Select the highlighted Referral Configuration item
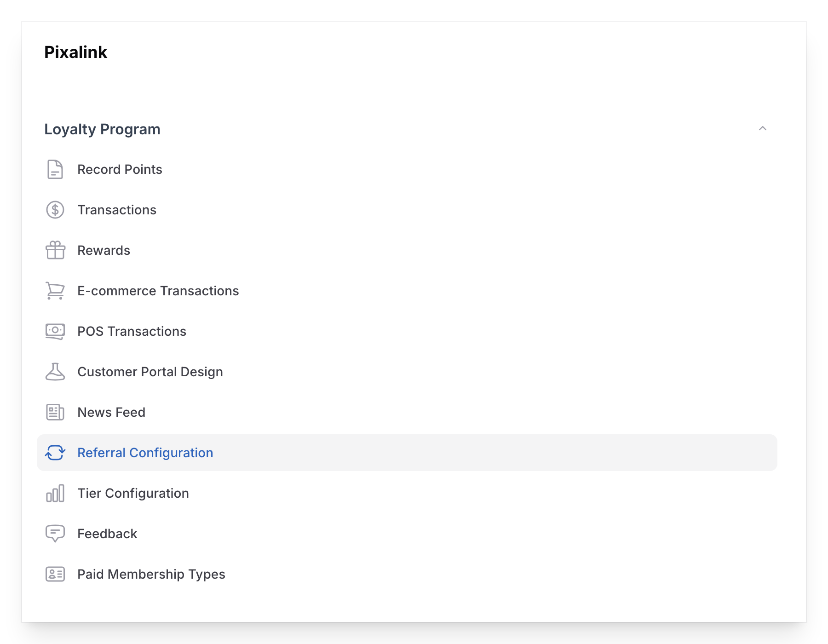 point(145,453)
